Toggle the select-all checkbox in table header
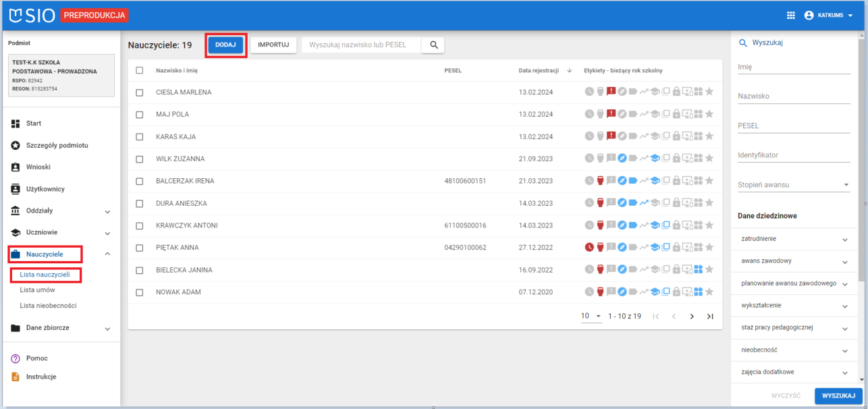 [x=140, y=70]
